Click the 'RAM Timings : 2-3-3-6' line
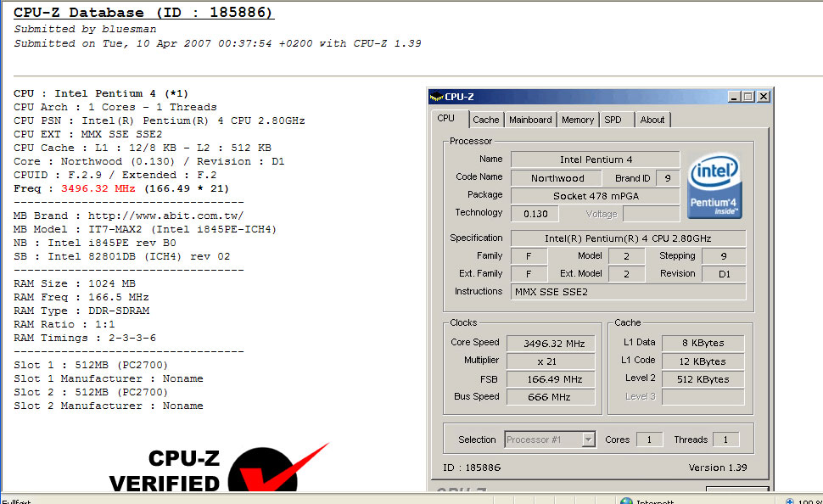The image size is (823, 504). click(x=85, y=338)
